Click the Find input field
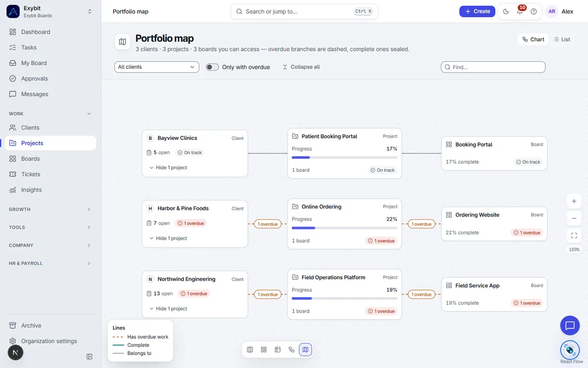 point(493,67)
